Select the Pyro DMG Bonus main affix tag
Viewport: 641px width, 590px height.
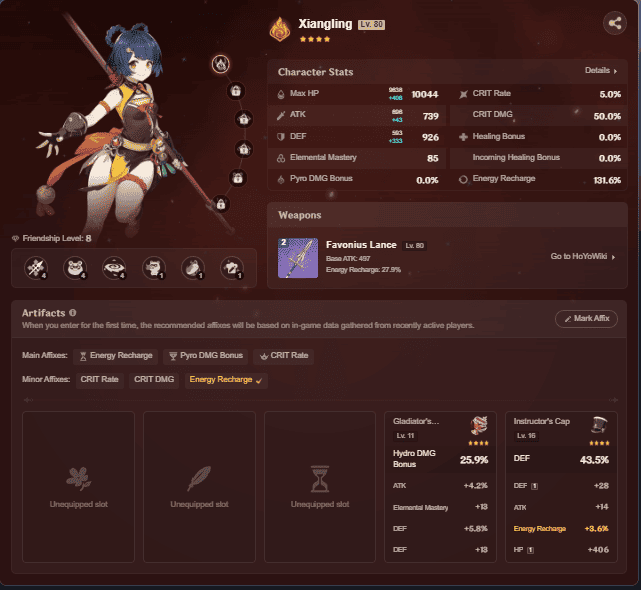pyautogui.click(x=206, y=356)
